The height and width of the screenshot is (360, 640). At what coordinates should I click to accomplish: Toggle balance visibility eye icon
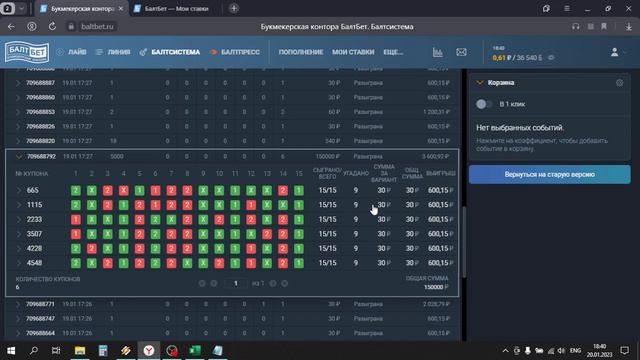[x=551, y=58]
